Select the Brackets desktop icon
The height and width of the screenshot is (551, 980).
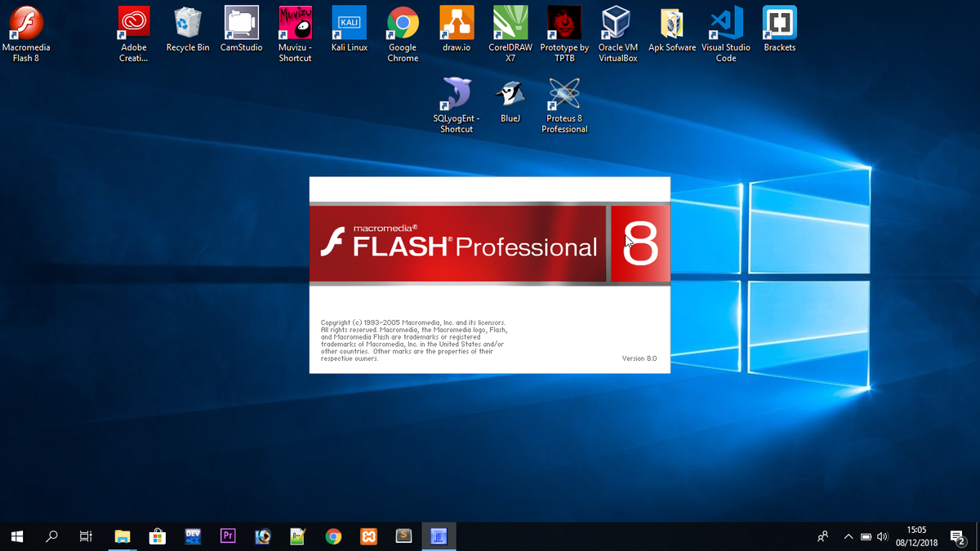[780, 30]
